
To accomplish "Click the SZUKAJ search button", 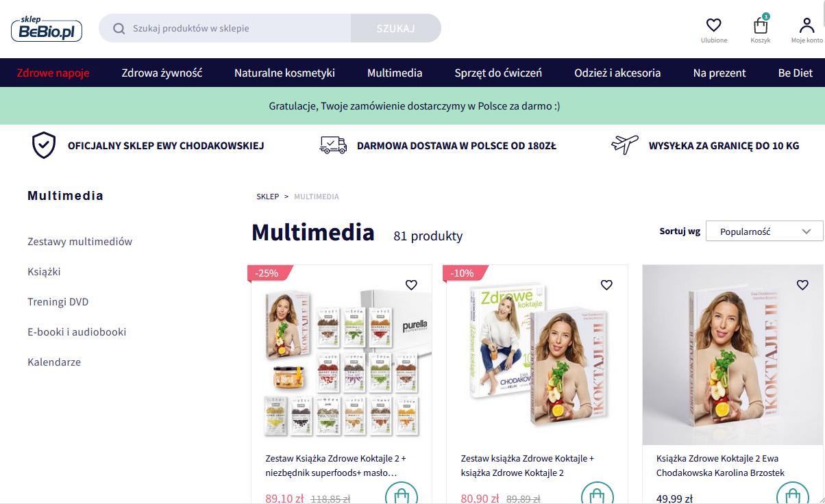I will pyautogui.click(x=396, y=28).
